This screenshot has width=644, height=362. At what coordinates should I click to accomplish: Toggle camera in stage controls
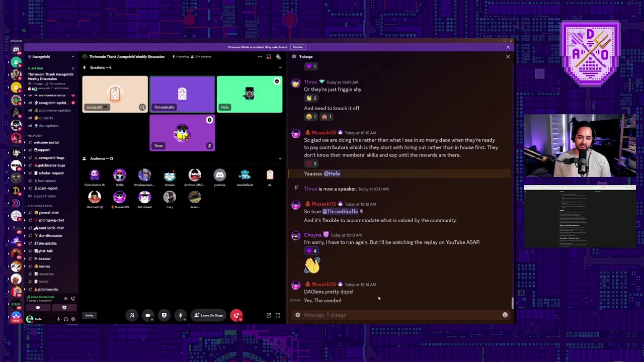(148, 315)
